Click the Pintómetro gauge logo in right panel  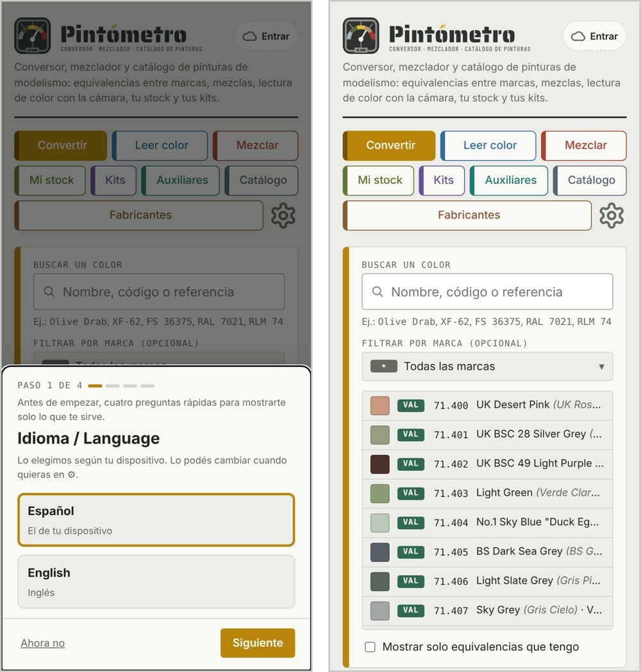tap(361, 36)
